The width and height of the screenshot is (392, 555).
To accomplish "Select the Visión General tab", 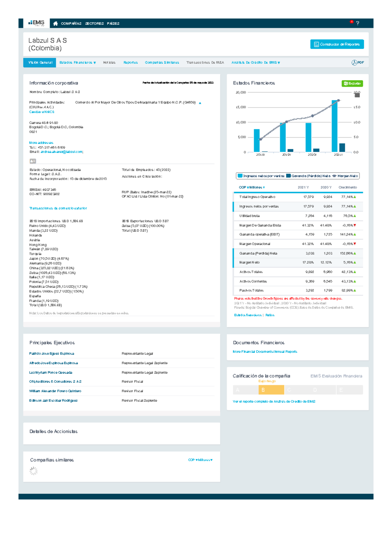I will coord(40,62).
